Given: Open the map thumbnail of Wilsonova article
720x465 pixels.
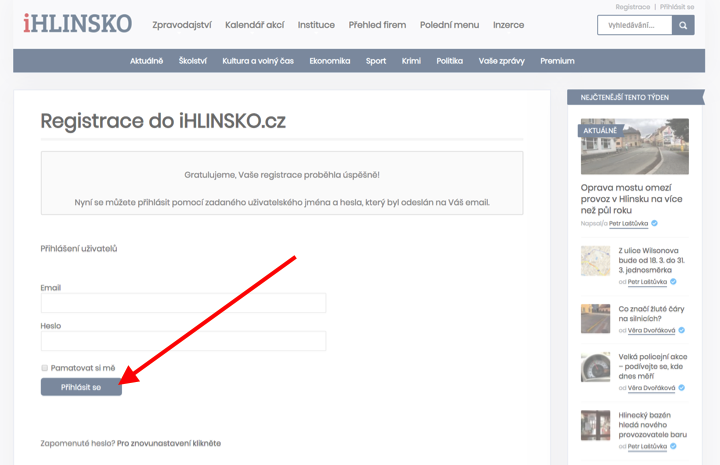Looking at the screenshot, I should click(x=595, y=261).
